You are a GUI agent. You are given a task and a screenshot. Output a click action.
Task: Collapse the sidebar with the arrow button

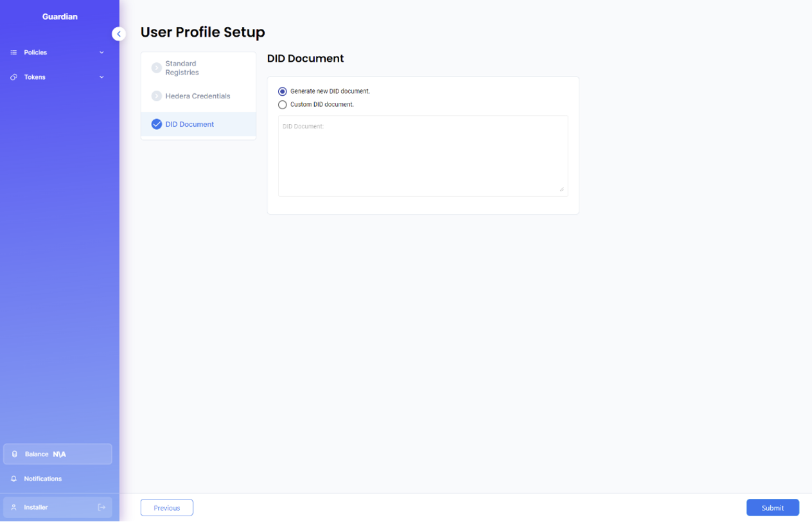119,34
